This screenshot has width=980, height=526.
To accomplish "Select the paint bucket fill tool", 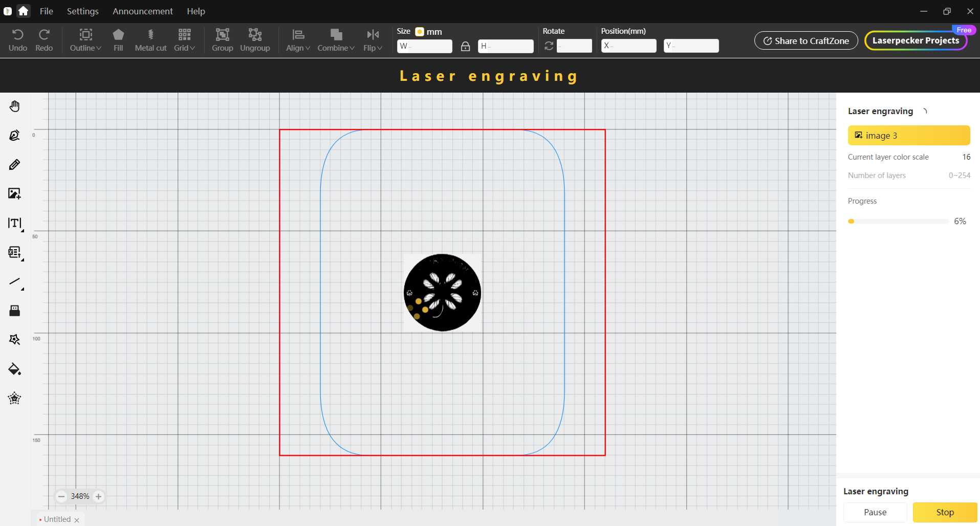I will click(14, 369).
